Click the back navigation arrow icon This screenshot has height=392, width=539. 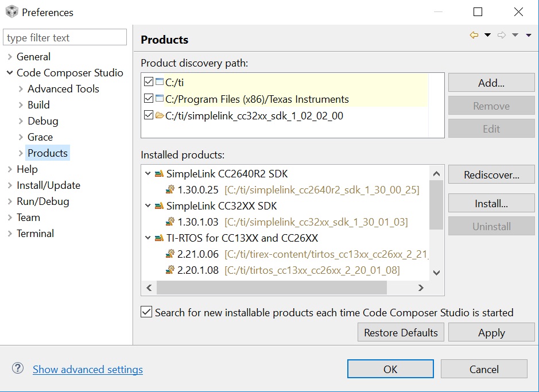tap(474, 36)
